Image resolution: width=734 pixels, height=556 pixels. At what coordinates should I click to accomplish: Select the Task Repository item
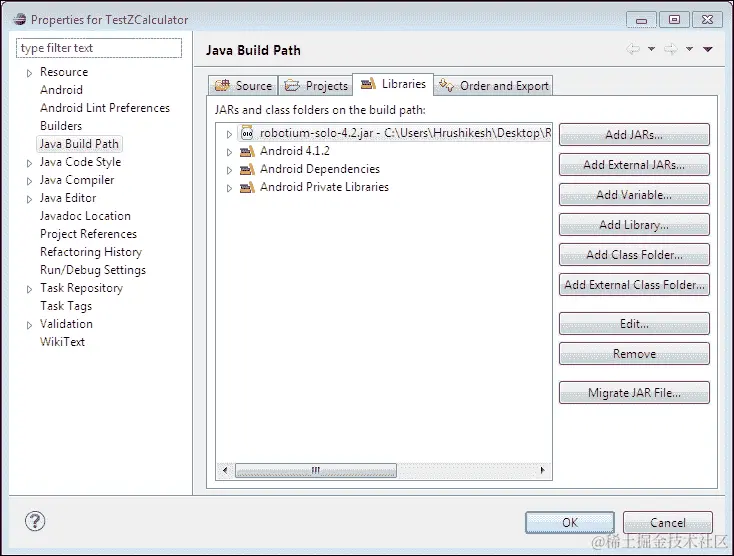[81, 288]
